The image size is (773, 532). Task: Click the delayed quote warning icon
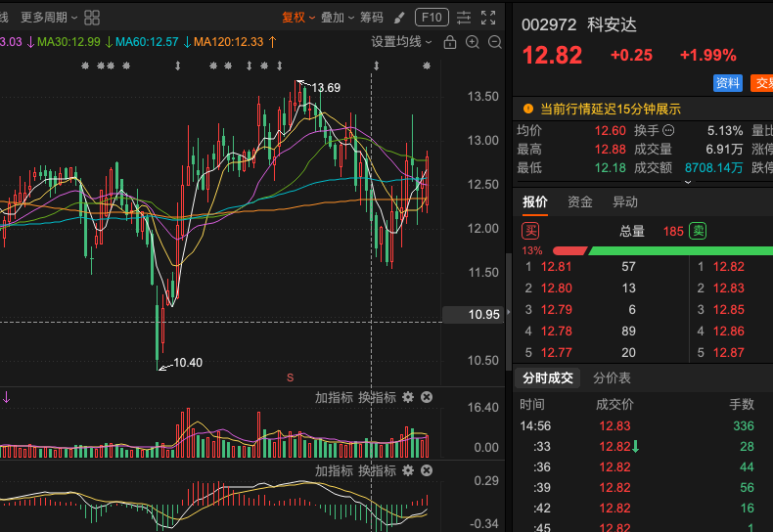tap(528, 109)
